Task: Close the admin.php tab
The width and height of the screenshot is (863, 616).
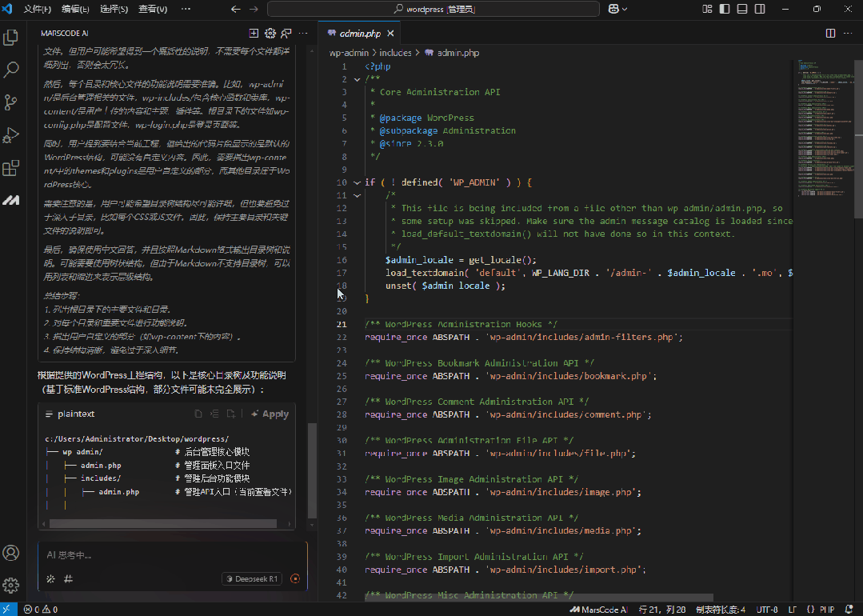Action: [390, 34]
